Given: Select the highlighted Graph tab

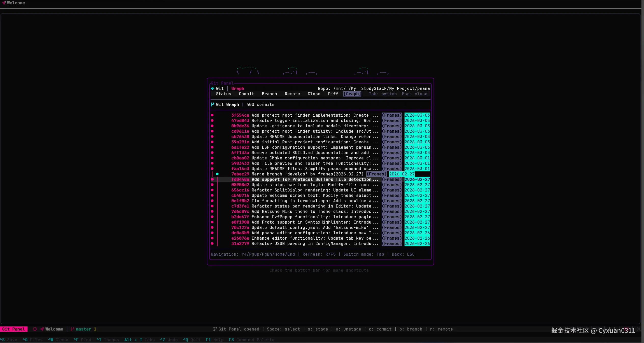Looking at the screenshot, I should coord(352,94).
